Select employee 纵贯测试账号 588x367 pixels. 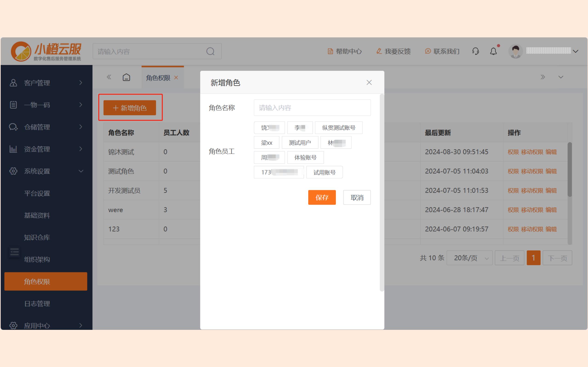(x=339, y=128)
